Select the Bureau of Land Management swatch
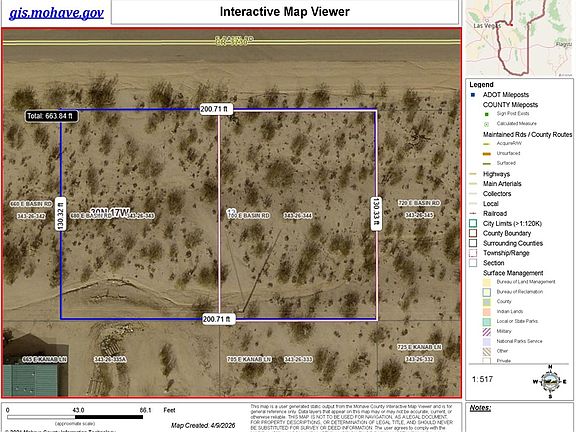The height and width of the screenshot is (432, 576). pos(486,282)
